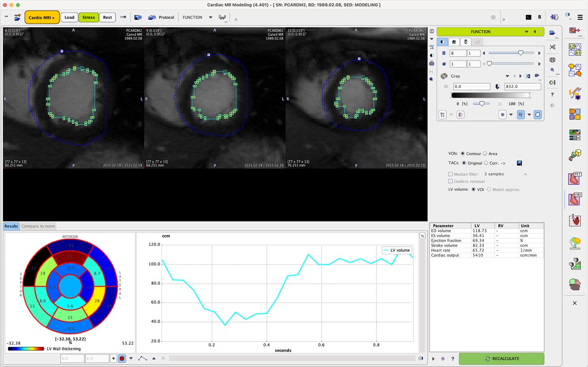
Task: Step to next slice using right arrow
Action: point(539,53)
